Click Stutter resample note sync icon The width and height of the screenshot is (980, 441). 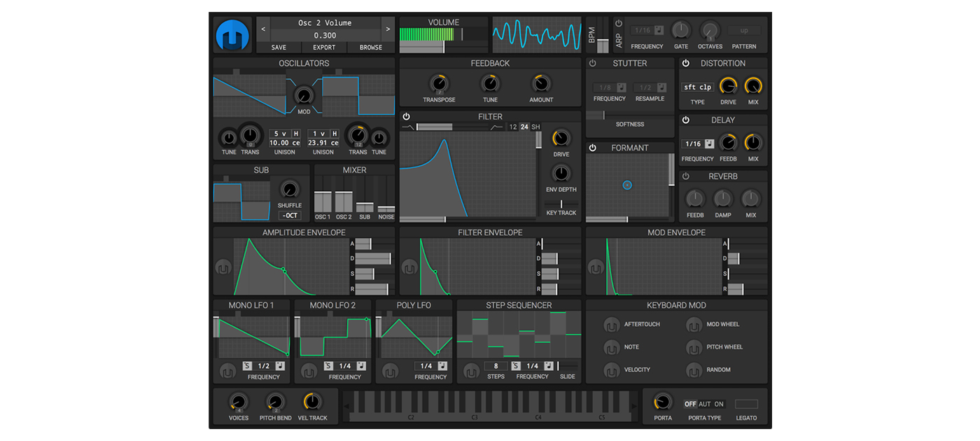tap(661, 87)
